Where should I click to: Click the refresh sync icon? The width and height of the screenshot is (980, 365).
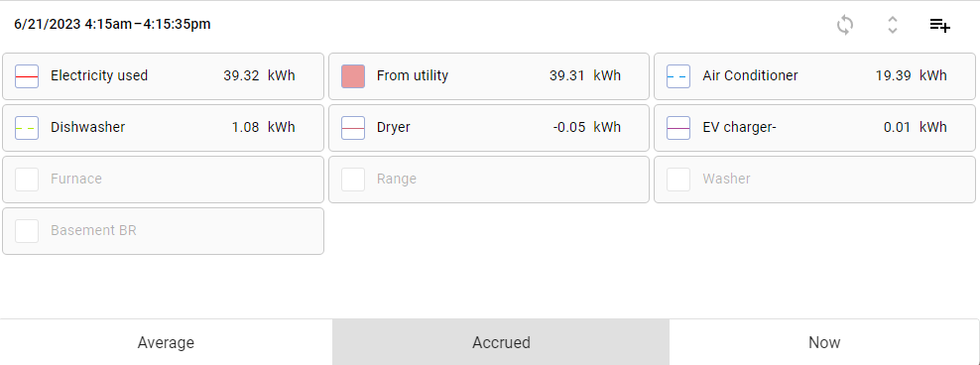coord(845,25)
